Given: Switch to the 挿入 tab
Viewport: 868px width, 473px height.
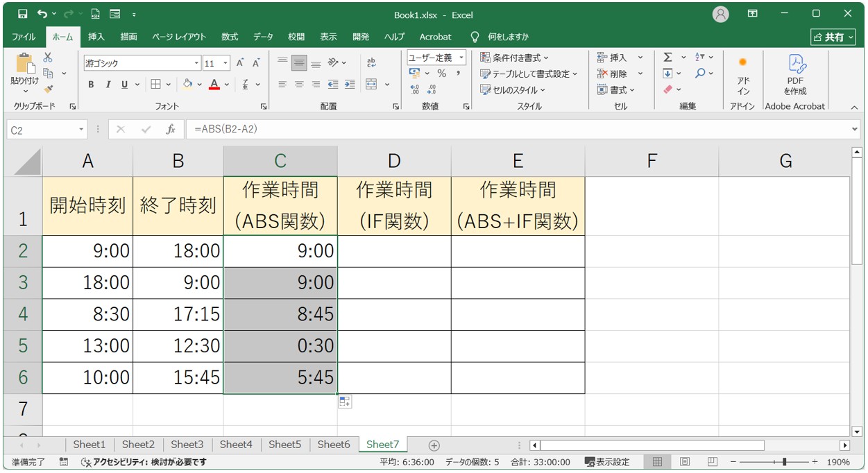Looking at the screenshot, I should point(96,37).
